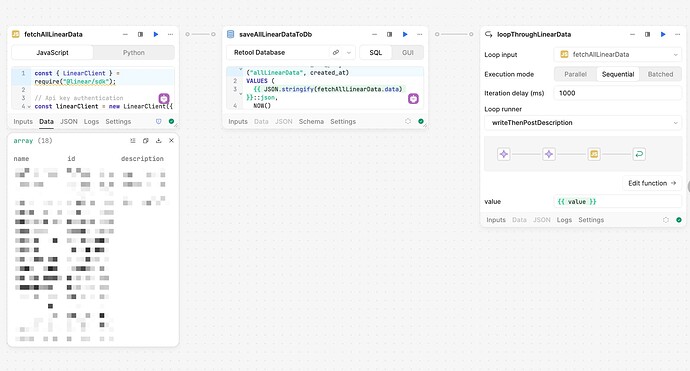Run the fetchAllLinearData block

coord(156,34)
